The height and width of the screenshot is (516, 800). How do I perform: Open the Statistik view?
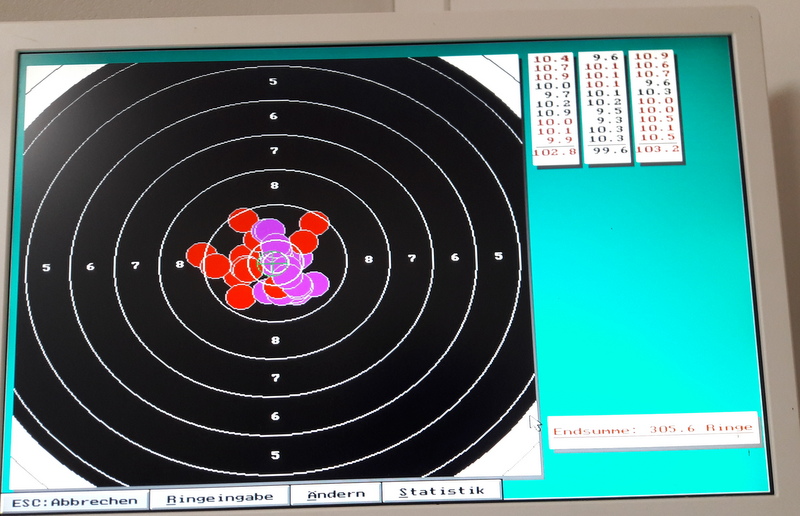(x=441, y=491)
